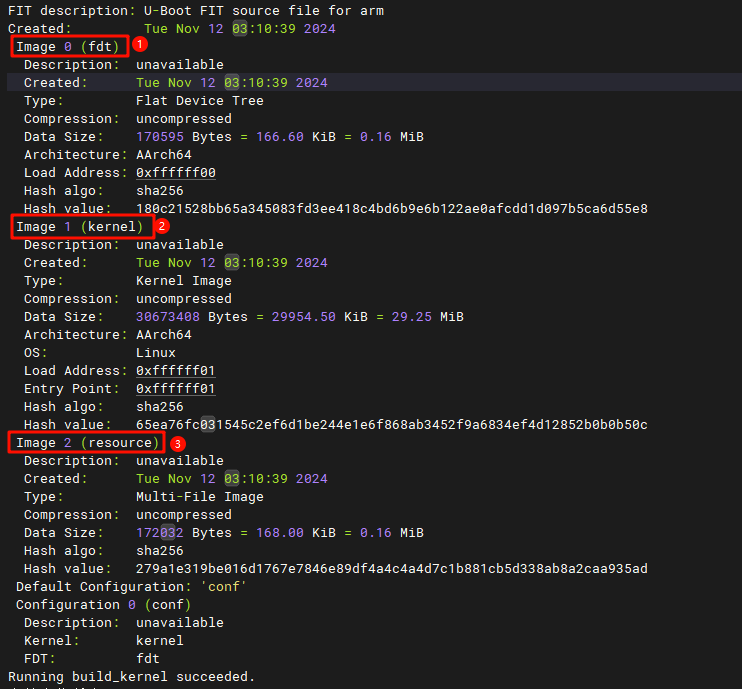Click the fdt hash value starting with 180c
This screenshot has width=742, height=689.
(x=391, y=209)
